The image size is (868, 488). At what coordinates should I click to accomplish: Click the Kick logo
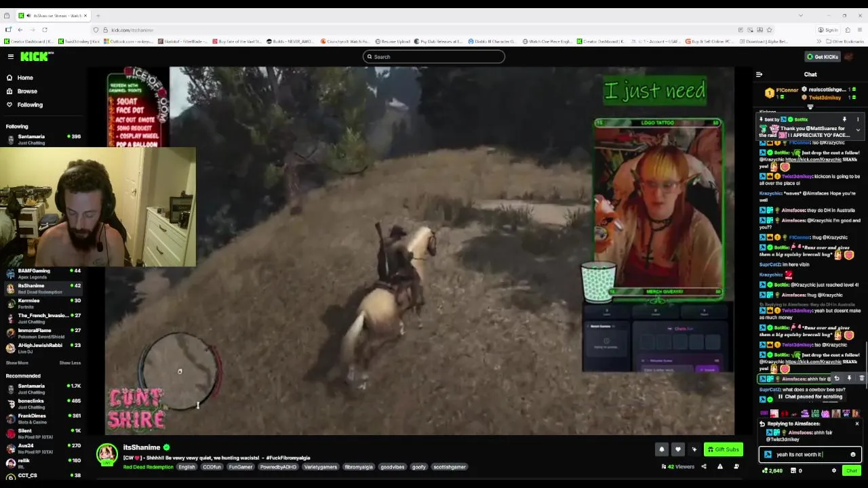tap(35, 57)
